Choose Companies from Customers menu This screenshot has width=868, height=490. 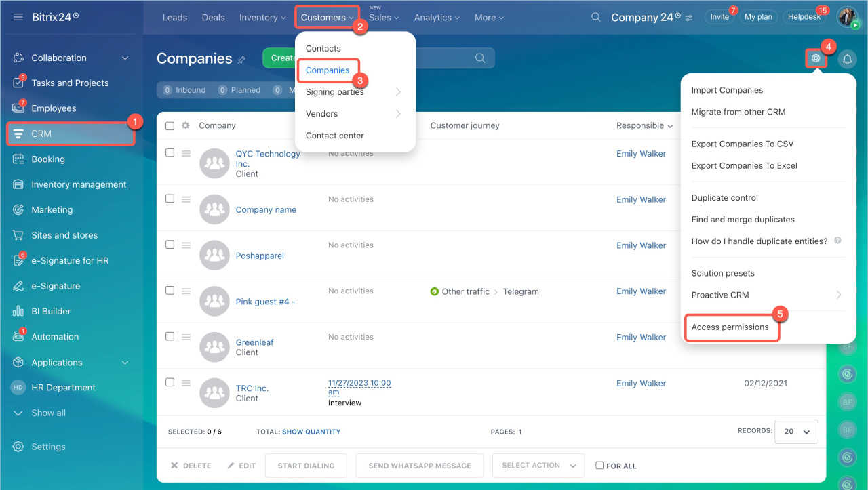coord(328,70)
